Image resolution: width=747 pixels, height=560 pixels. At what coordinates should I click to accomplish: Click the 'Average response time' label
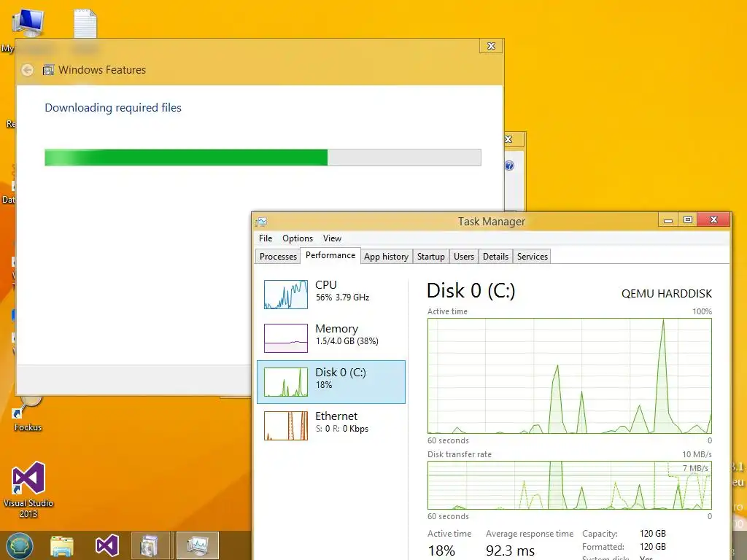(x=530, y=534)
